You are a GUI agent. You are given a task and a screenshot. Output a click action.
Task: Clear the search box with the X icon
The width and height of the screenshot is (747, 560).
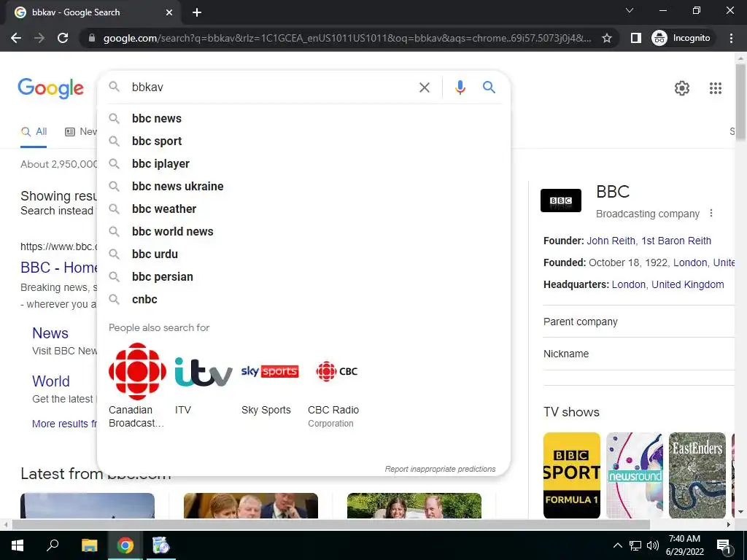[x=424, y=87]
